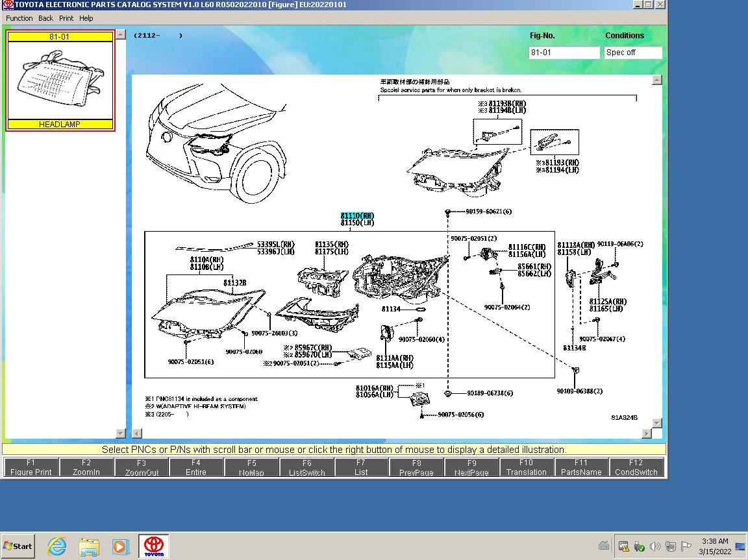Click F8 PrevPage button
The width and height of the screenshot is (748, 560).
[416, 467]
